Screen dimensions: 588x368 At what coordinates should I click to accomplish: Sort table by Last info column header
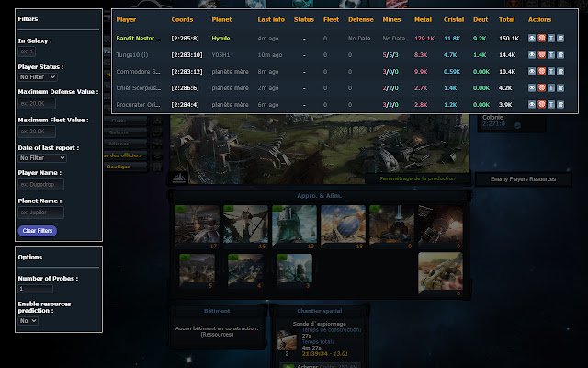(x=271, y=19)
